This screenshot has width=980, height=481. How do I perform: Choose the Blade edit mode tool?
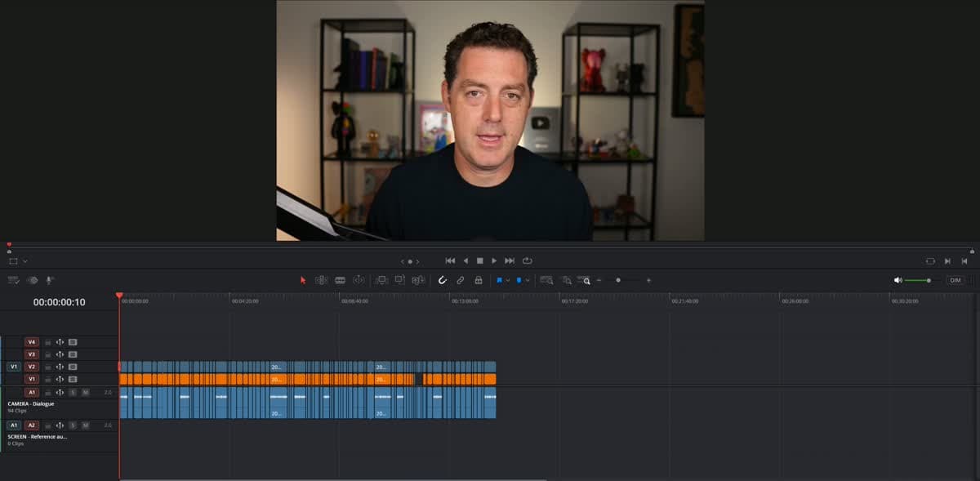tap(340, 280)
